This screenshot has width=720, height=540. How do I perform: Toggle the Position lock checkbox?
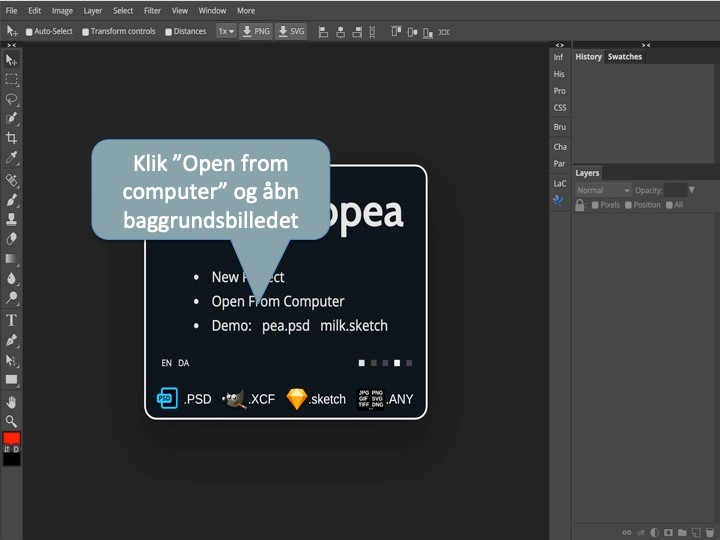point(628,205)
